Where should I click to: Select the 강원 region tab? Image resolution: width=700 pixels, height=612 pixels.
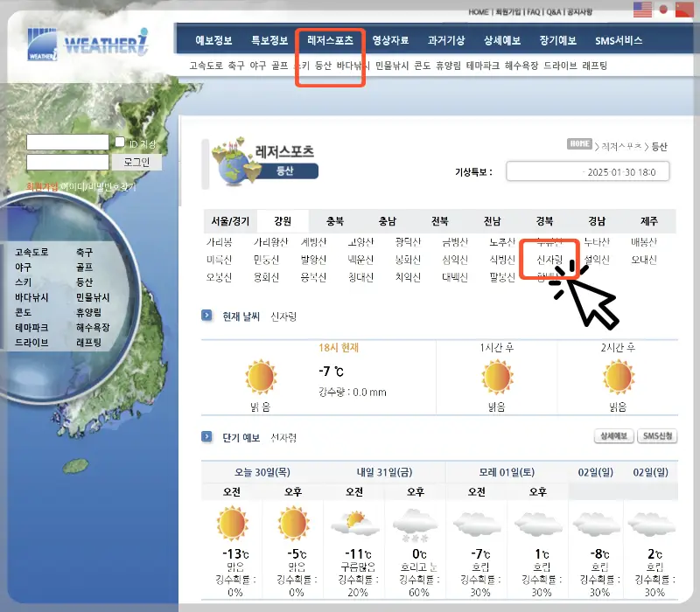point(283,221)
